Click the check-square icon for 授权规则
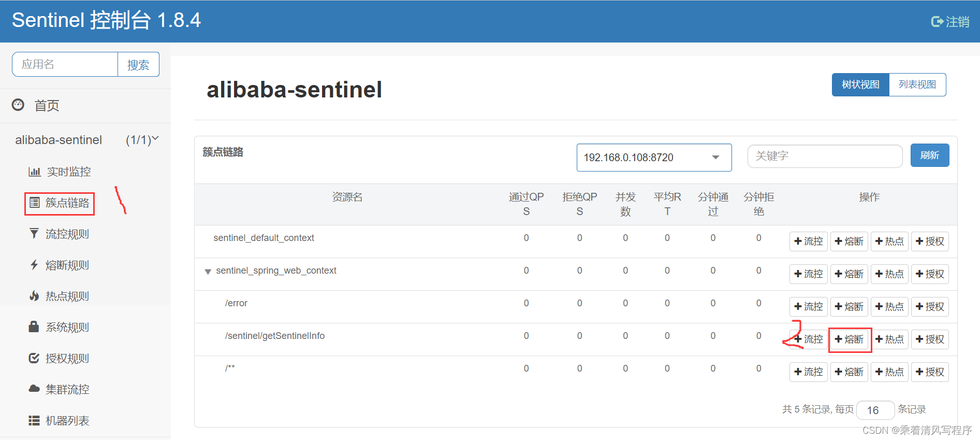The image size is (980, 440). tap(34, 358)
